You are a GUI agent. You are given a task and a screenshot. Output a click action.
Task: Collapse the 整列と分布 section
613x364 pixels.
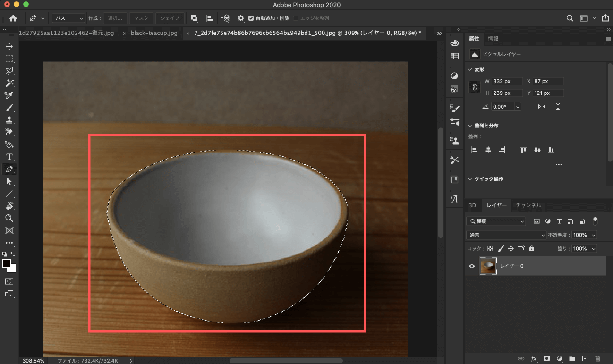(x=470, y=126)
